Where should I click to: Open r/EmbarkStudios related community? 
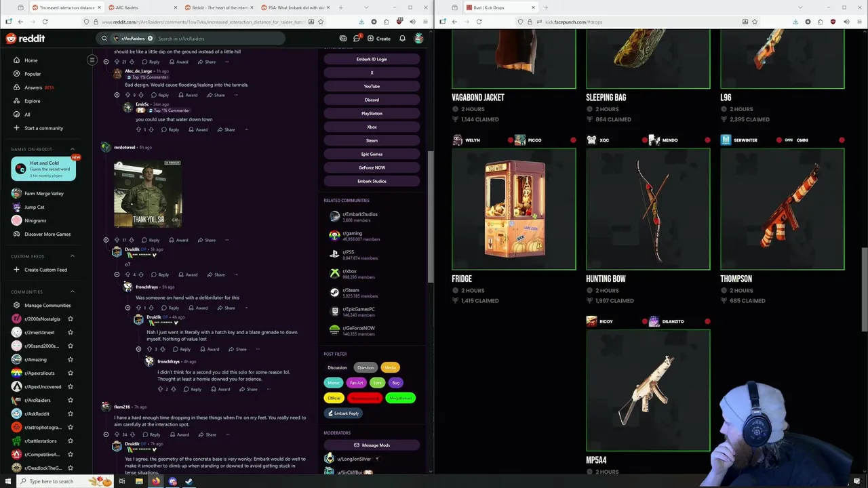coord(360,217)
